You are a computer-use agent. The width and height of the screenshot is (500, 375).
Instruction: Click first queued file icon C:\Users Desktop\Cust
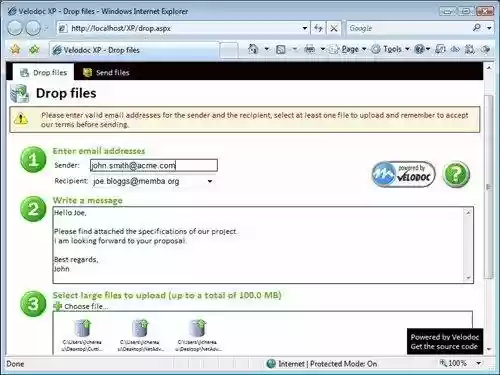coord(82,328)
